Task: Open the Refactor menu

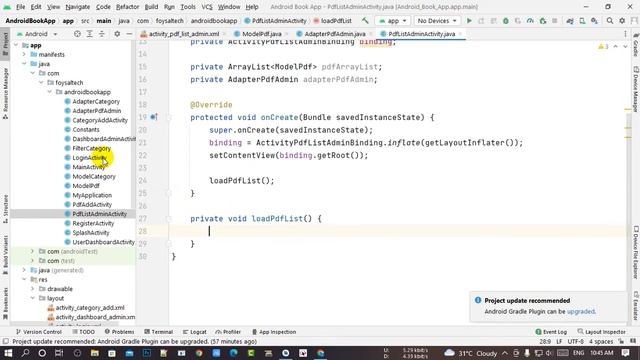Action: click(x=127, y=7)
